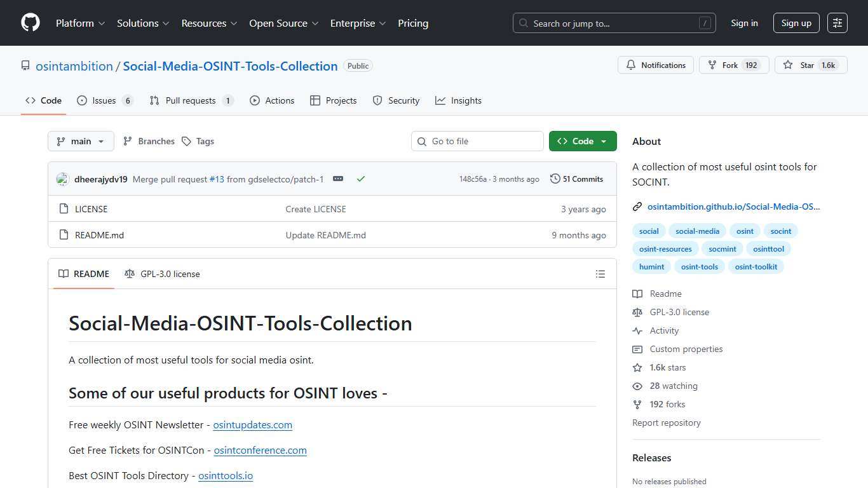Screen dimensions: 868x488
Task: Click the Notifications bell icon
Action: point(631,65)
